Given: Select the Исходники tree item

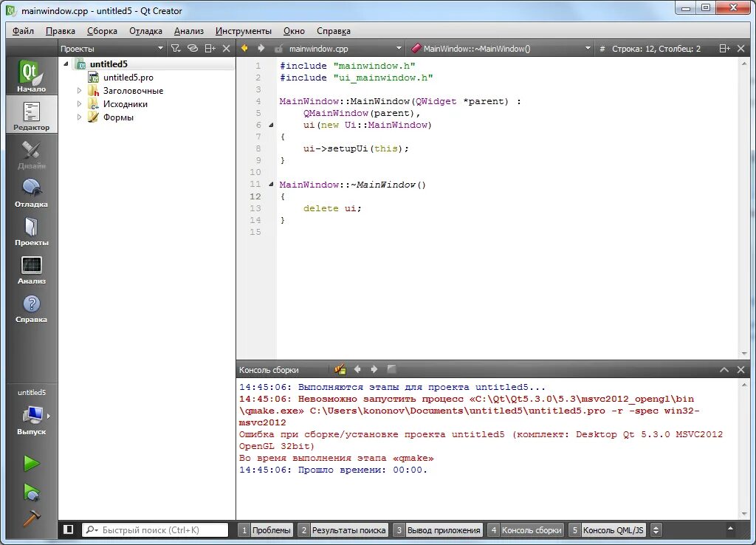Looking at the screenshot, I should 126,103.
